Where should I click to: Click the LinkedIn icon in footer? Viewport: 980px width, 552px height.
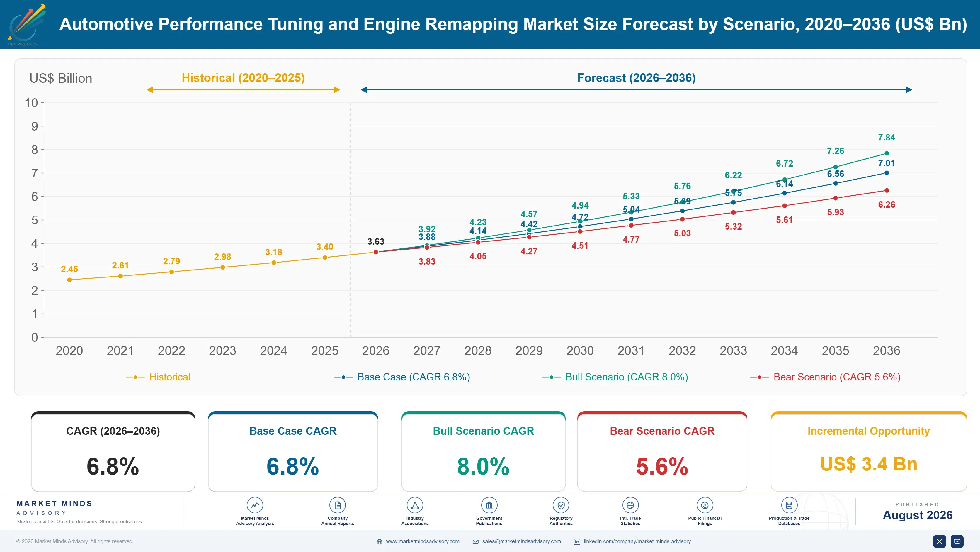(577, 542)
